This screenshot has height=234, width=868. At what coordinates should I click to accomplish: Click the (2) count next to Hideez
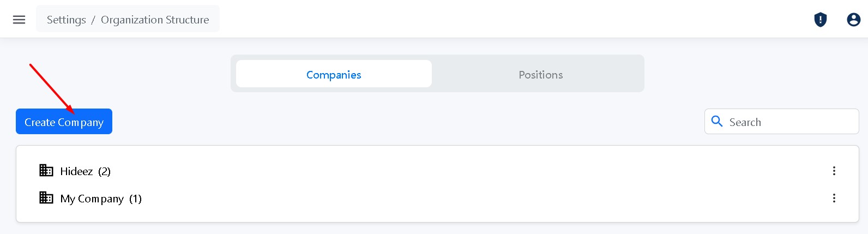104,171
